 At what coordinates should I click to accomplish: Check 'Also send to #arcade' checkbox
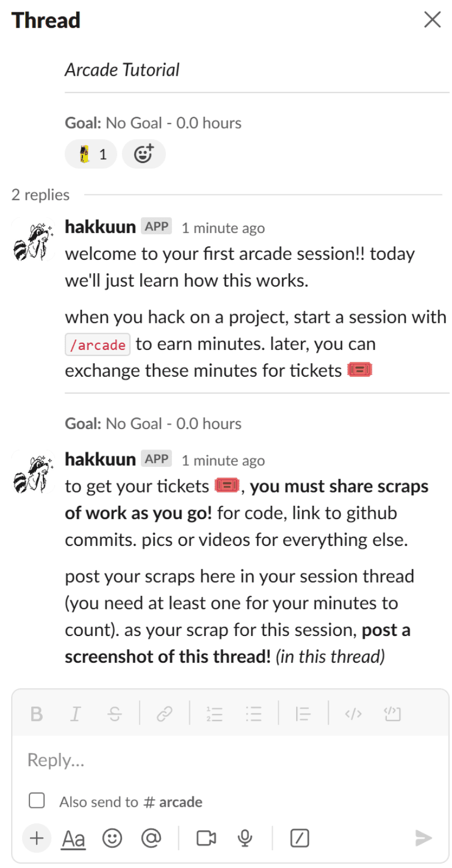point(37,801)
